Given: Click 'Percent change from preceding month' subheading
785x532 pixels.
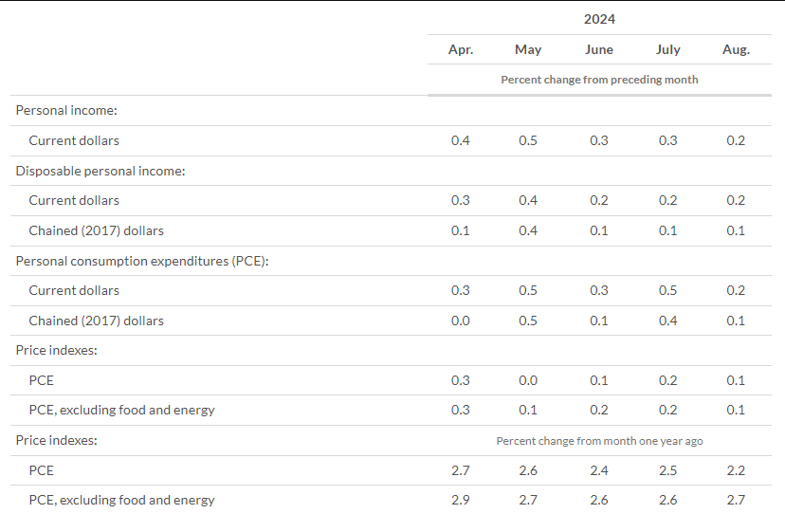Looking at the screenshot, I should (599, 80).
